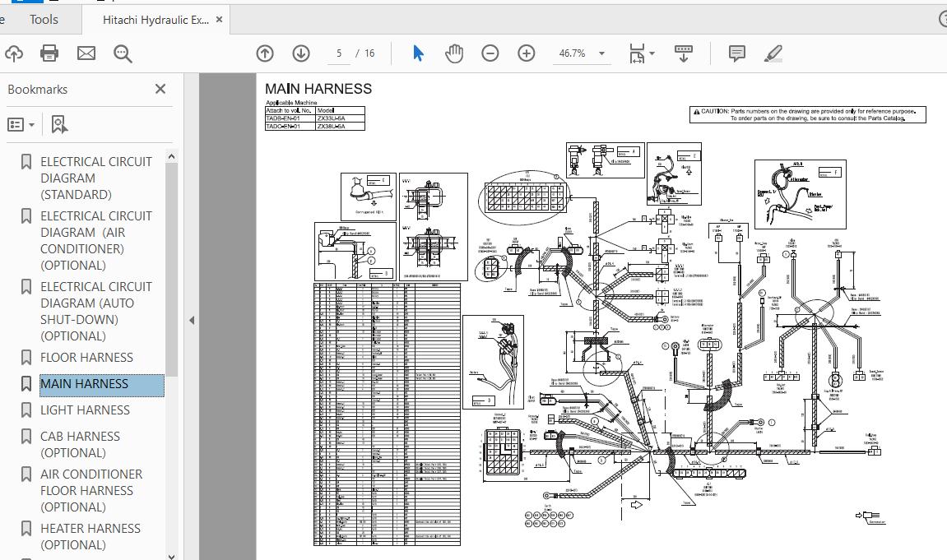947x560 pixels.
Task: Click the scrolling mode keyboard-arrow icon
Action: (x=683, y=53)
